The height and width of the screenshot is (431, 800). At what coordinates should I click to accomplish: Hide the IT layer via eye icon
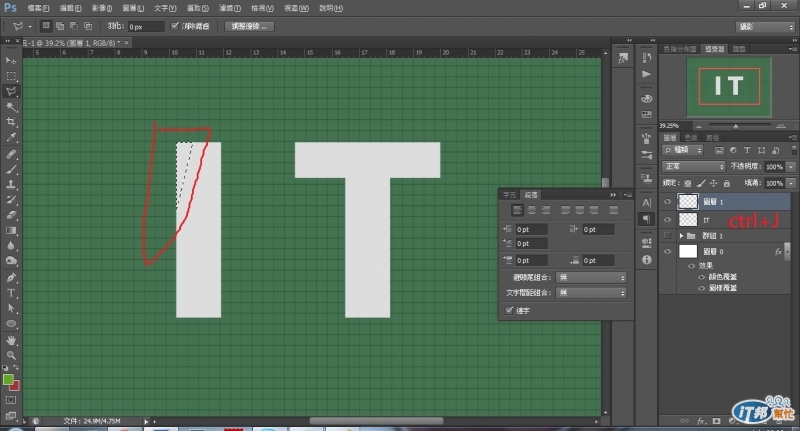pos(667,220)
